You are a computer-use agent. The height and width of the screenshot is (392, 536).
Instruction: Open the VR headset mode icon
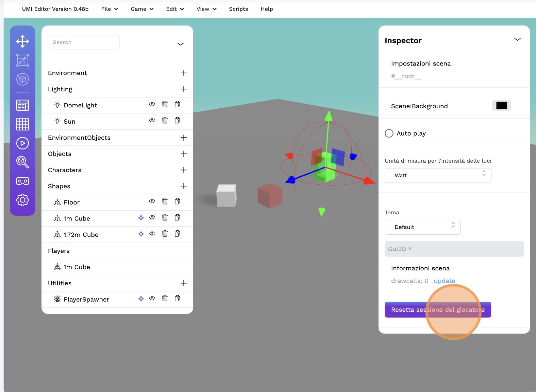[x=22, y=181]
